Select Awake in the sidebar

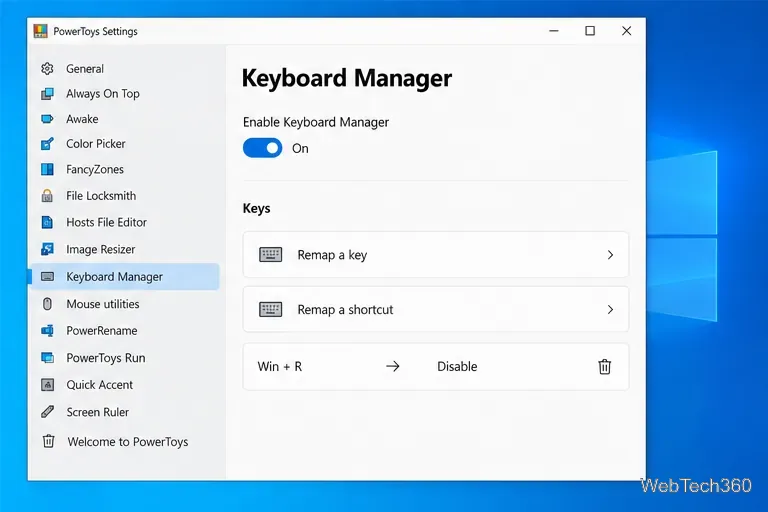click(x=82, y=119)
